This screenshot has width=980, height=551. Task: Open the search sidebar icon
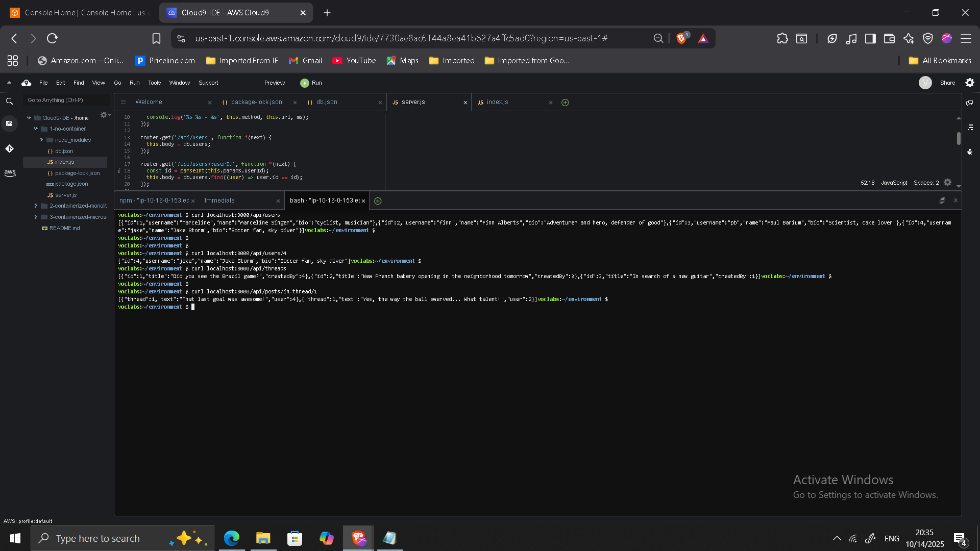9,101
